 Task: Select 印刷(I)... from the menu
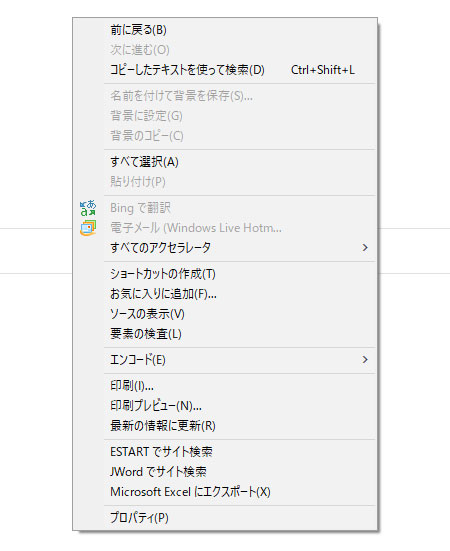225,386
